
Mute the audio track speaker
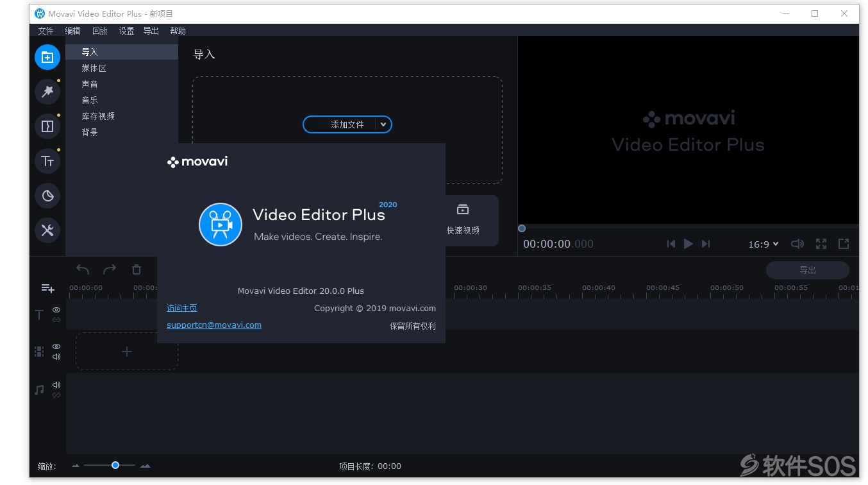pos(56,385)
